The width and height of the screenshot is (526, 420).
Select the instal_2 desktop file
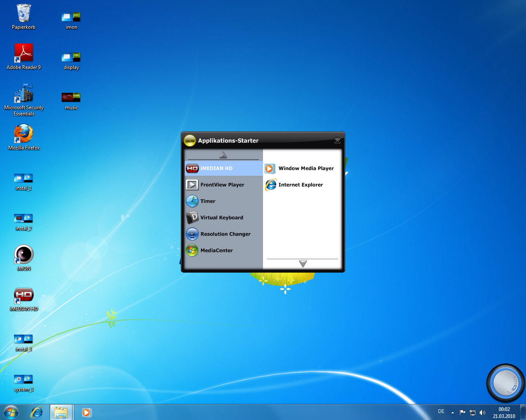coord(23,222)
